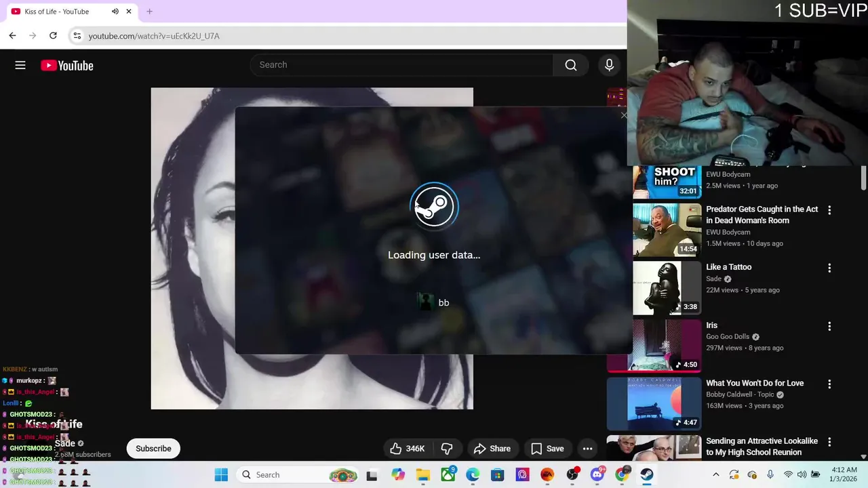868x488 pixels.
Task: Open the YouTube guide hamburger menu
Action: click(20, 65)
